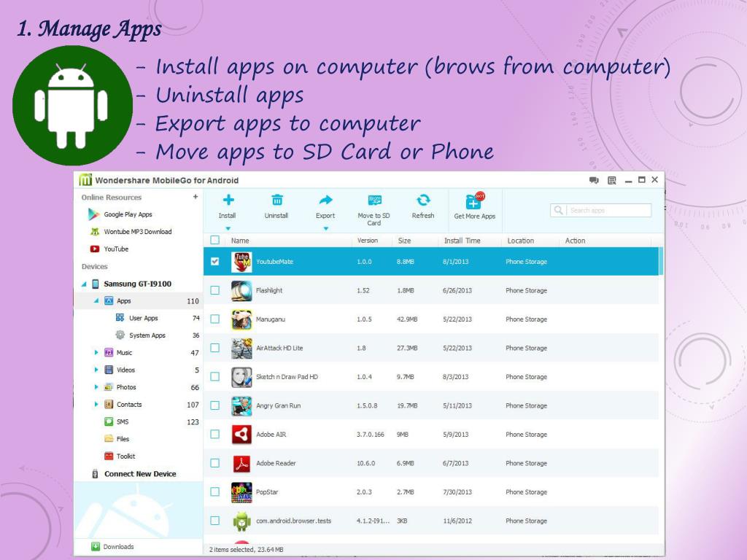Image resolution: width=747 pixels, height=560 pixels.
Task: Click the Move to SD Card icon
Action: 374,200
